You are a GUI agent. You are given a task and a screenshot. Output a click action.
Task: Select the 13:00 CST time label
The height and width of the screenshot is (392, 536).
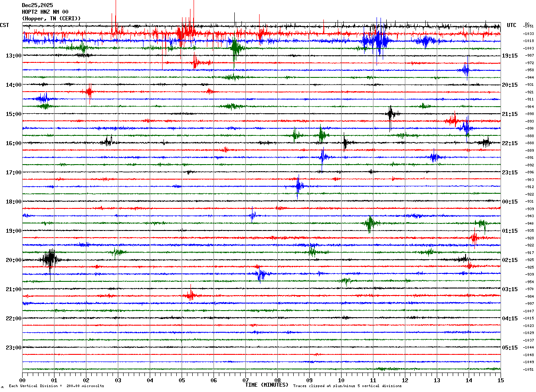14,56
